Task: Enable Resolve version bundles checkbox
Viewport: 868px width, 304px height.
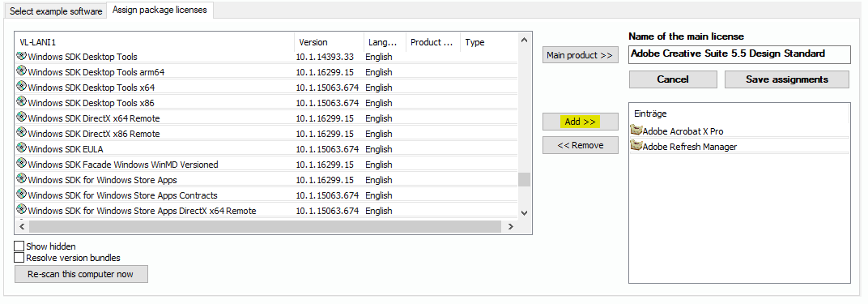Action: click(x=19, y=258)
